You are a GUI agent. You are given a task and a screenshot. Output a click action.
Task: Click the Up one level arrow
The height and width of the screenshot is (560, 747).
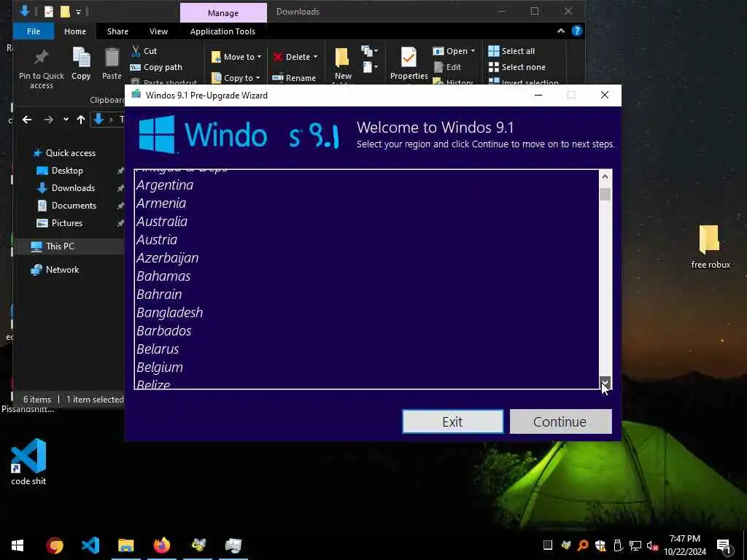[x=80, y=120]
